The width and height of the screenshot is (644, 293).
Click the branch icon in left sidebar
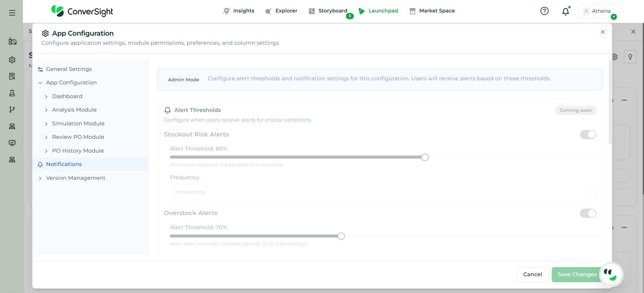(12, 110)
